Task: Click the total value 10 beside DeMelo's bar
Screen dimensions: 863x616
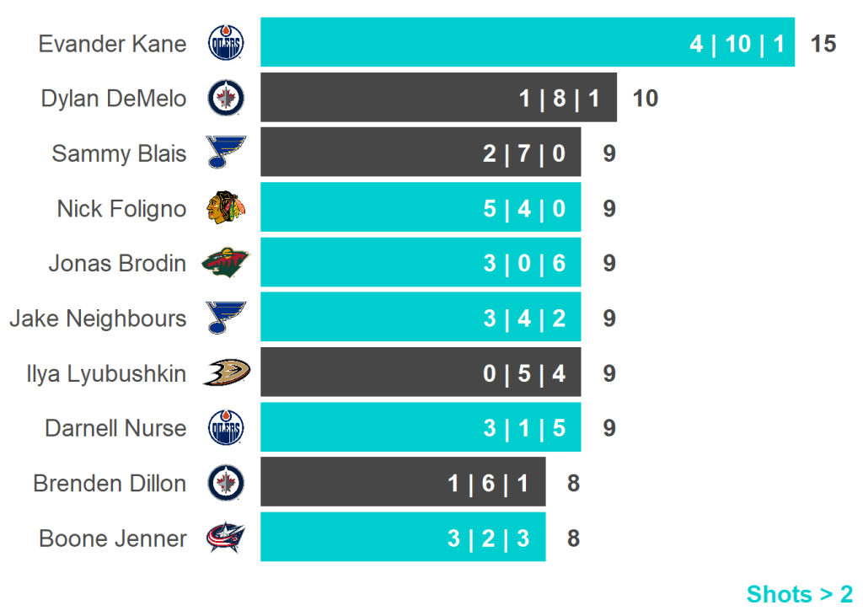Action: point(645,99)
